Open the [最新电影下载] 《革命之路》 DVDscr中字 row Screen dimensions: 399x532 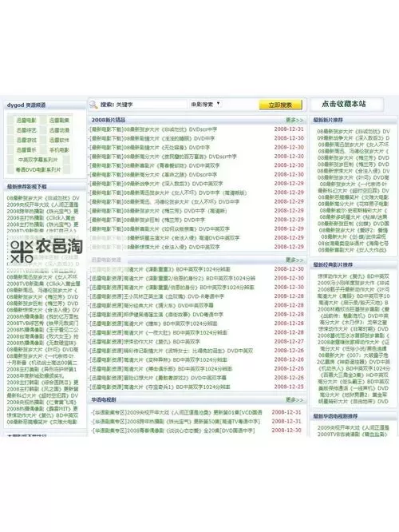tap(153, 175)
